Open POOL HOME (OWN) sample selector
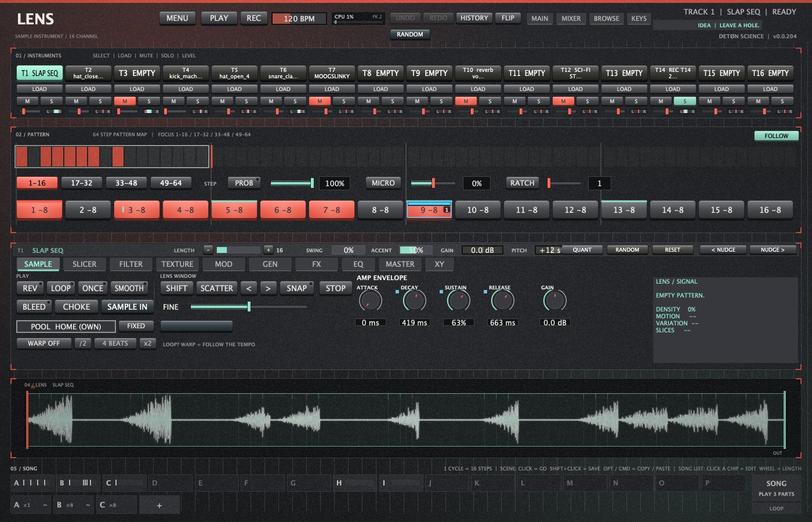Image resolution: width=812 pixels, height=522 pixels. [x=66, y=327]
